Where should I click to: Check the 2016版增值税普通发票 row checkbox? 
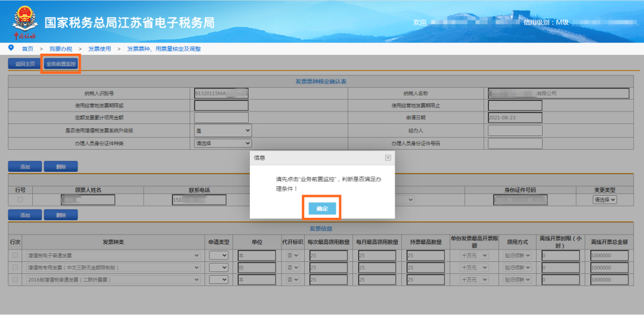click(x=15, y=279)
